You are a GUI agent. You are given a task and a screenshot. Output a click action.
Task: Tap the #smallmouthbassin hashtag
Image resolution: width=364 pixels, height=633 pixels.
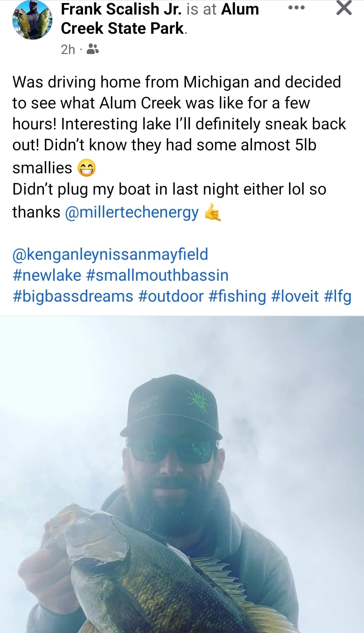(157, 275)
